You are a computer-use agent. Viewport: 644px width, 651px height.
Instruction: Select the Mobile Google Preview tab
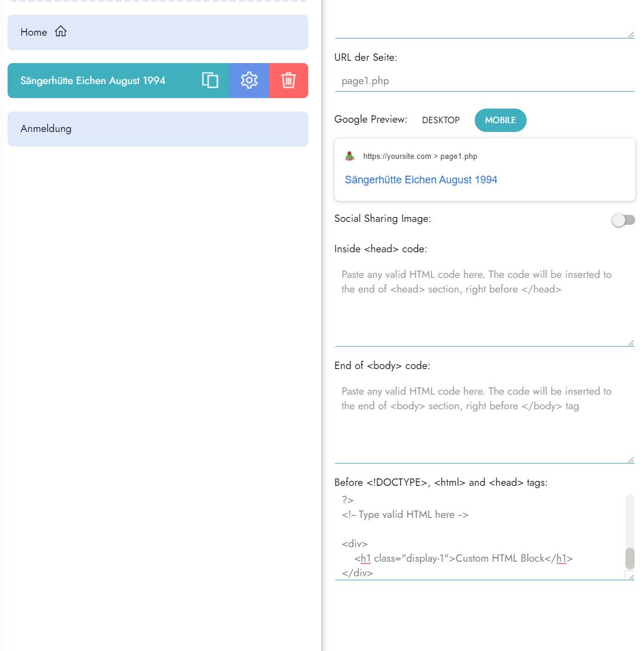coord(500,120)
